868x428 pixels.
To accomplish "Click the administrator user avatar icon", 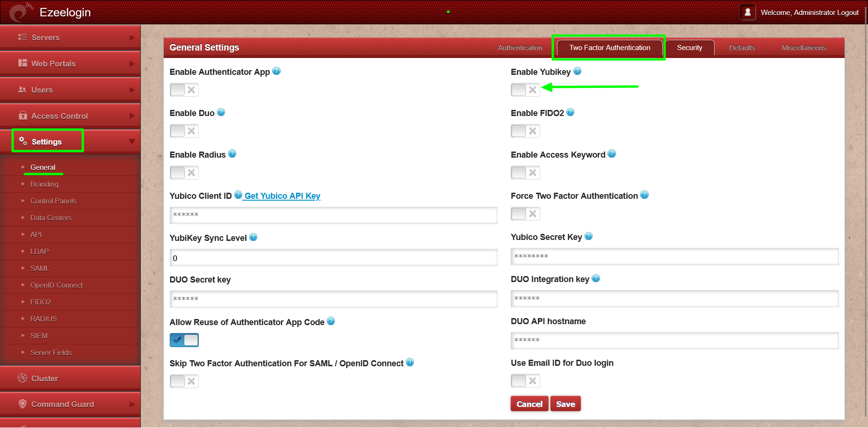I will tap(747, 12).
